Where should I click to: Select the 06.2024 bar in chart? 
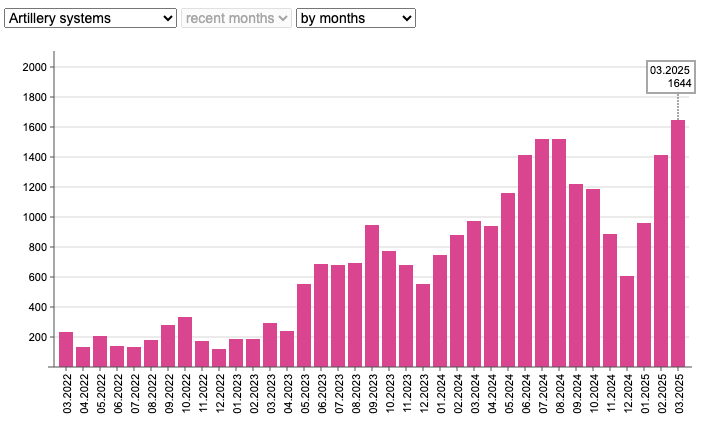pyautogui.click(x=525, y=261)
